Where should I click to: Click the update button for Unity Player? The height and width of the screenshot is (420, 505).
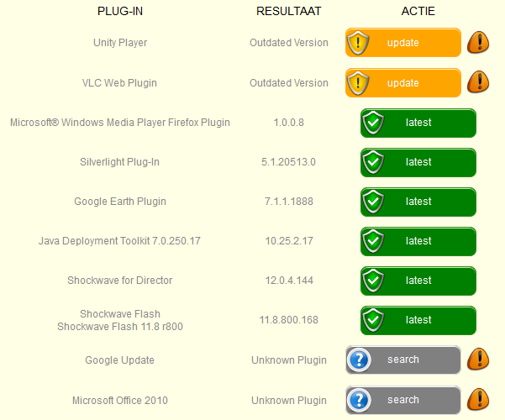[402, 43]
